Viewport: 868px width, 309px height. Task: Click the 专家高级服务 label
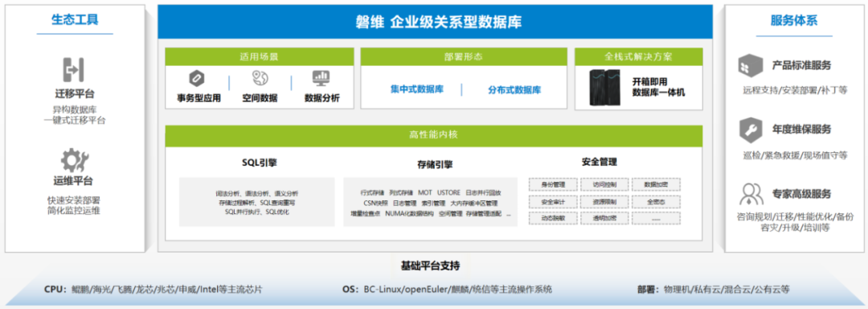(x=801, y=195)
